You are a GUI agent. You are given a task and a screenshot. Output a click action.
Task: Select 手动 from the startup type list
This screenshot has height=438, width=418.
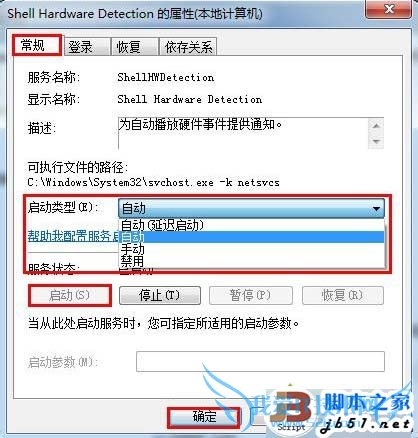252,249
